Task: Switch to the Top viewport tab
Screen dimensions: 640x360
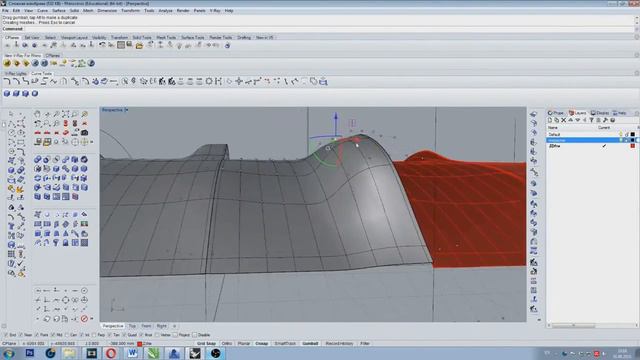Action: (132, 326)
